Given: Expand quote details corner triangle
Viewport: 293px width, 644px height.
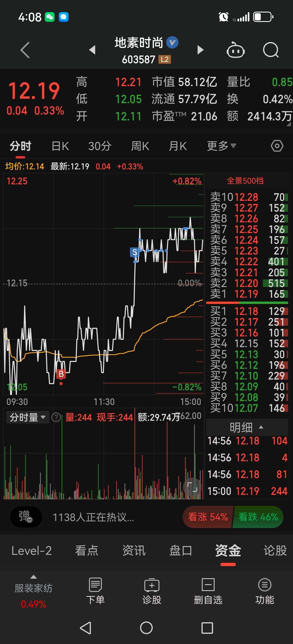Looking at the screenshot, I should click(x=289, y=124).
